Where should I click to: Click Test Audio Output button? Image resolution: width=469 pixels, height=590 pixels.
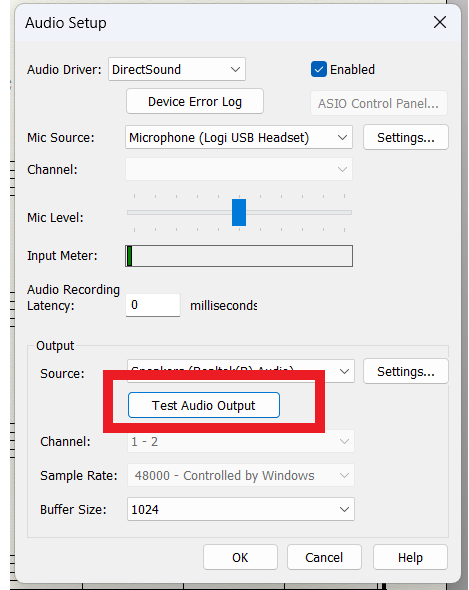(x=204, y=405)
